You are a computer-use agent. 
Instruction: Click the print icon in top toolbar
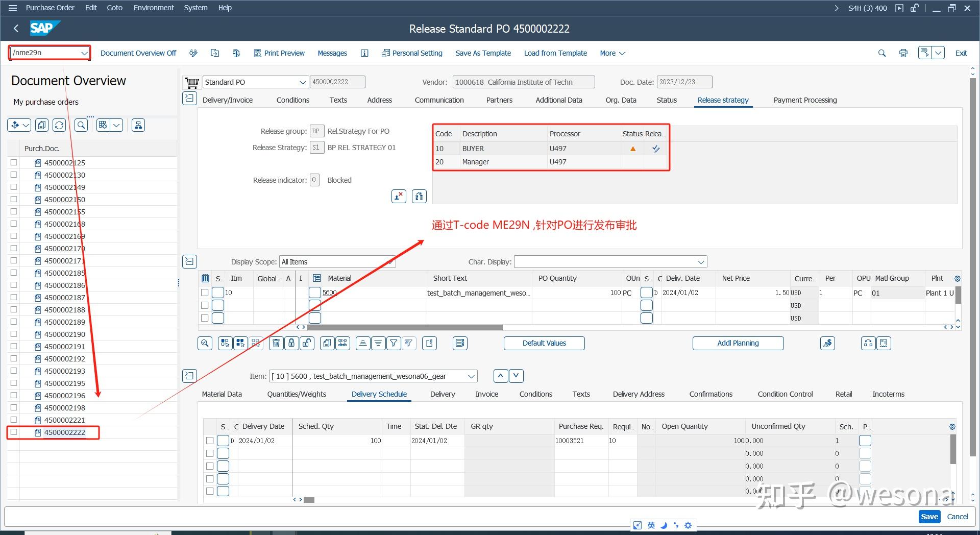coord(903,53)
